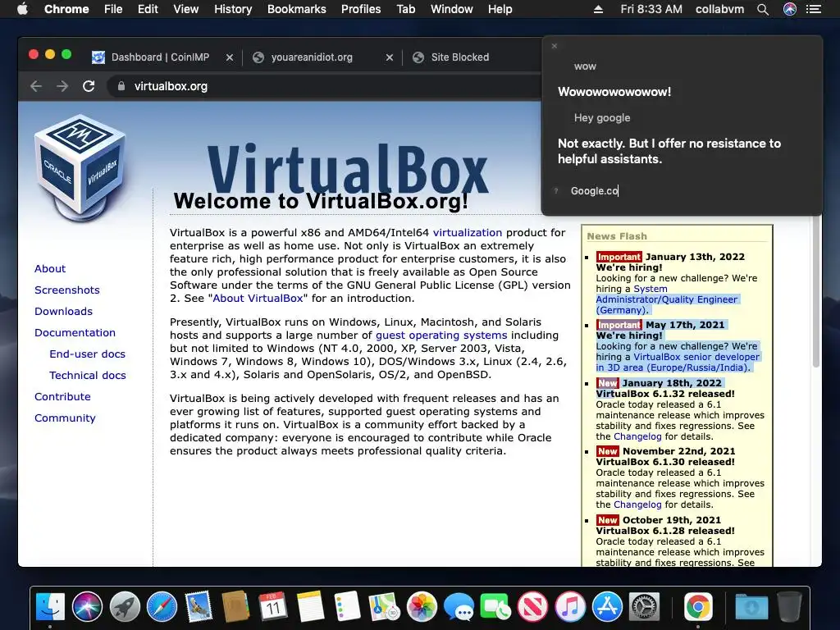Switch to Chrome icon in dock
Image resolution: width=840 pixels, height=630 pixels.
[697, 607]
